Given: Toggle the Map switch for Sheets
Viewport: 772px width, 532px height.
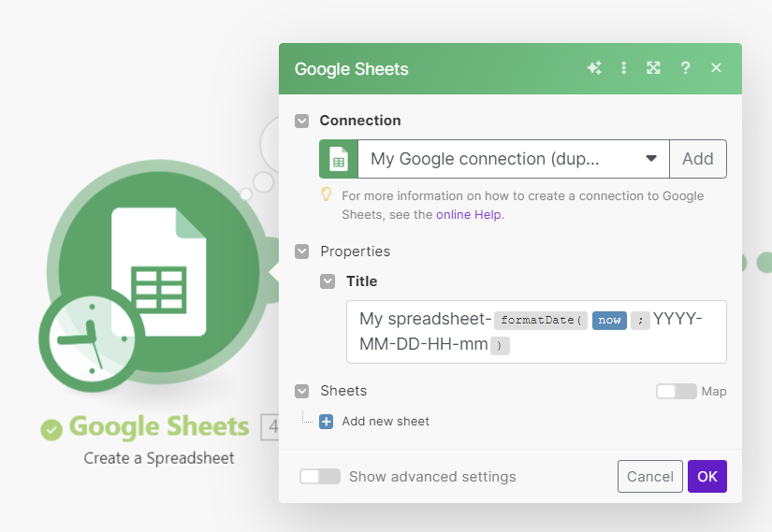Looking at the screenshot, I should pyautogui.click(x=676, y=392).
